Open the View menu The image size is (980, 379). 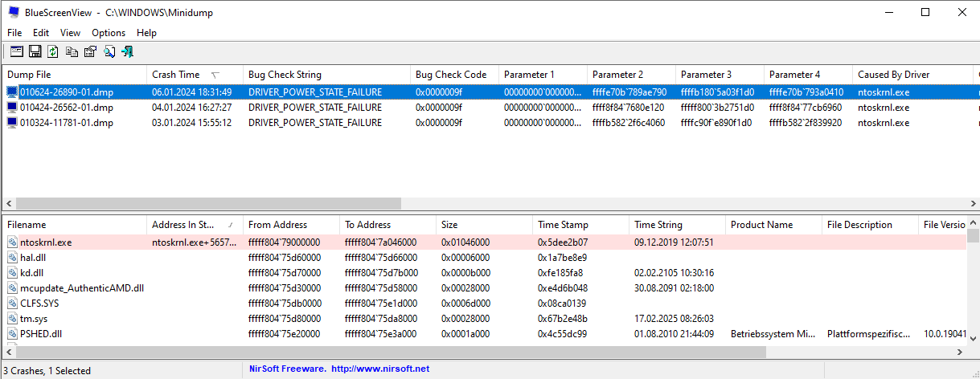[x=70, y=33]
